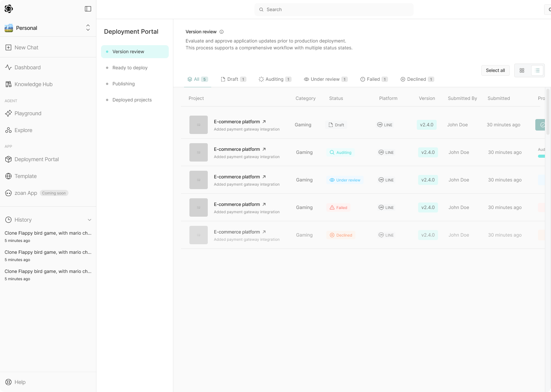Click the table vertical scrollbar
The image size is (551, 392).
[x=548, y=112]
